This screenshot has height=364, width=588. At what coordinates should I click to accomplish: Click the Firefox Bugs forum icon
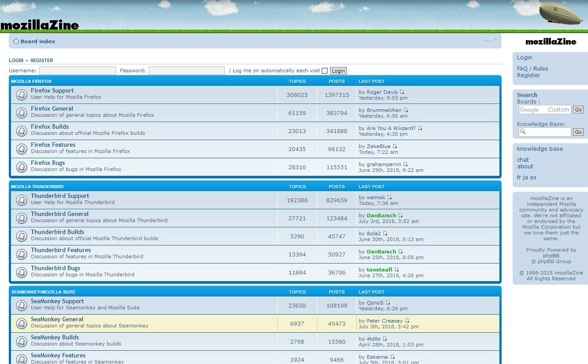click(21, 167)
